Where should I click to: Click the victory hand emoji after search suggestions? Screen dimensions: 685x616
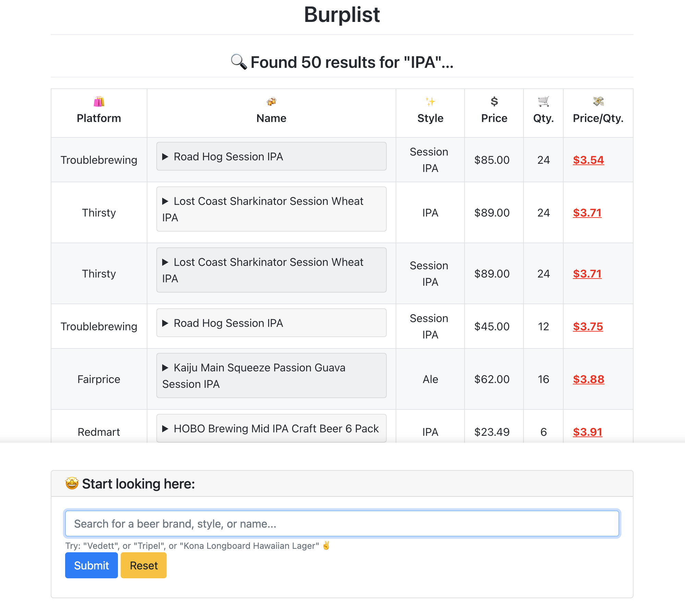[x=326, y=546]
